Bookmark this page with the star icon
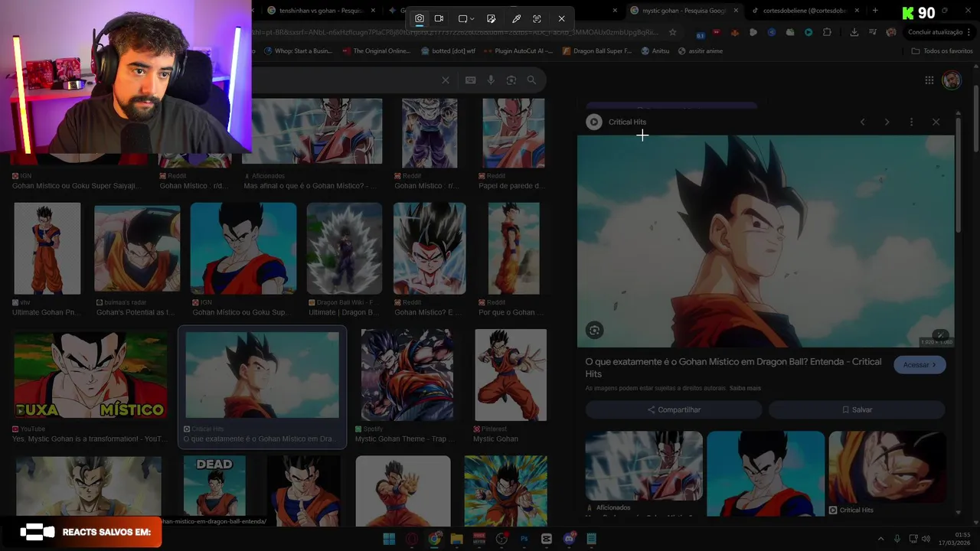Image resolution: width=980 pixels, height=551 pixels. pos(672,32)
